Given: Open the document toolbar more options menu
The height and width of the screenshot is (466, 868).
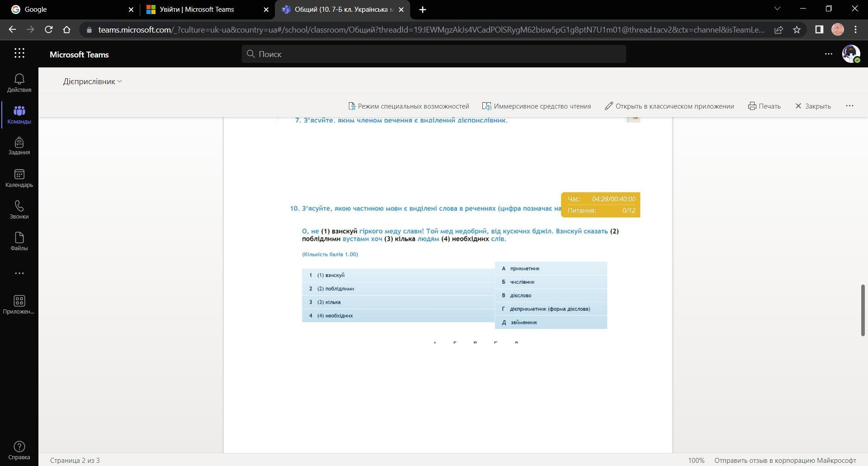Looking at the screenshot, I should 849,106.
